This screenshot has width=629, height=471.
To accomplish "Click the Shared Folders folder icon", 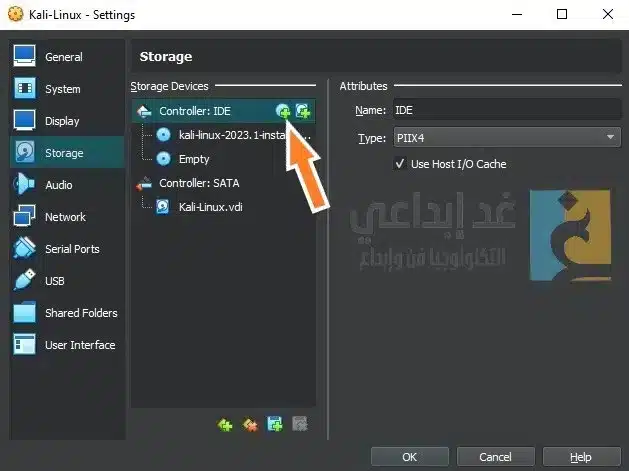I will pos(24,313).
